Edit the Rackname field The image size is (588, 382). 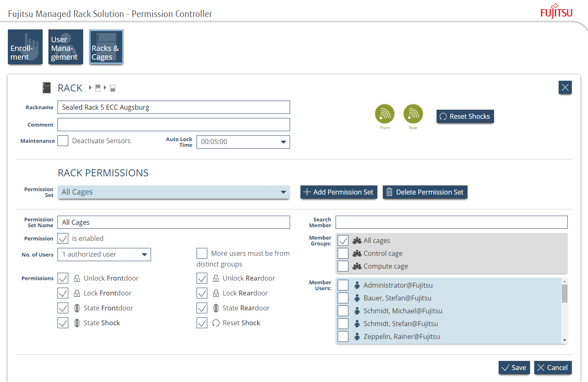[x=174, y=107]
